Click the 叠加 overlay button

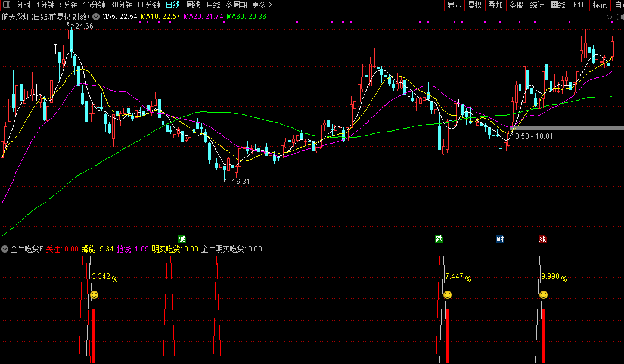[x=495, y=5]
